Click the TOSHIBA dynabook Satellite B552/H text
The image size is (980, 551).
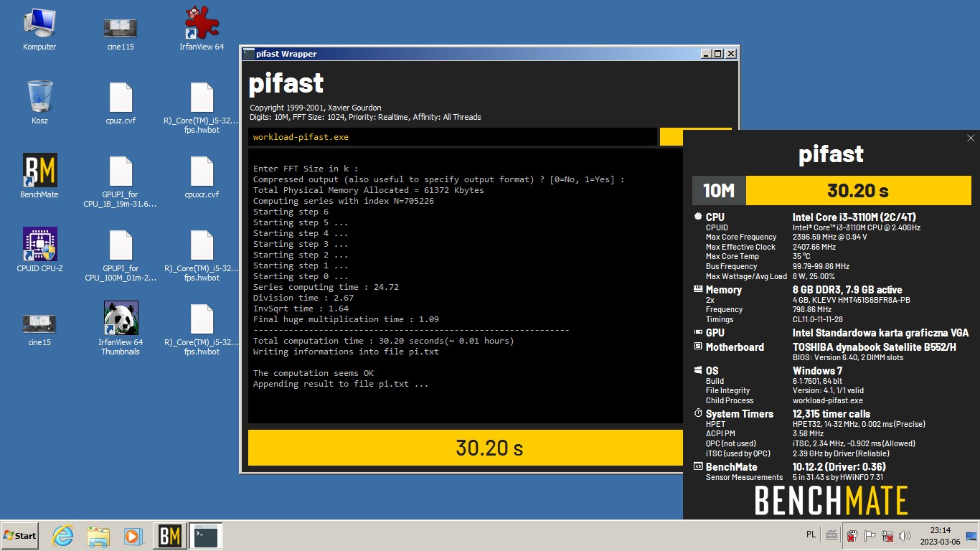(875, 347)
